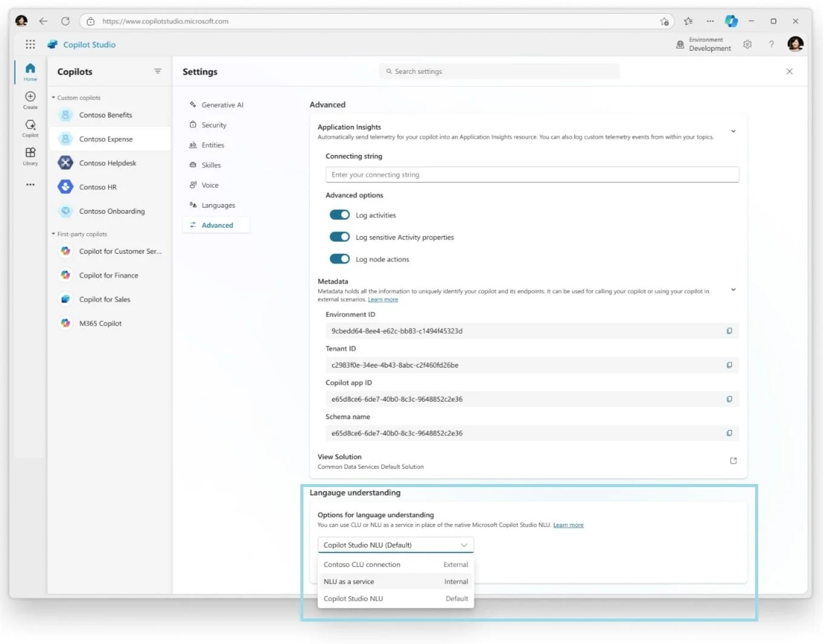Open View Solution
This screenshot has width=823, height=644.
pyautogui.click(x=340, y=457)
